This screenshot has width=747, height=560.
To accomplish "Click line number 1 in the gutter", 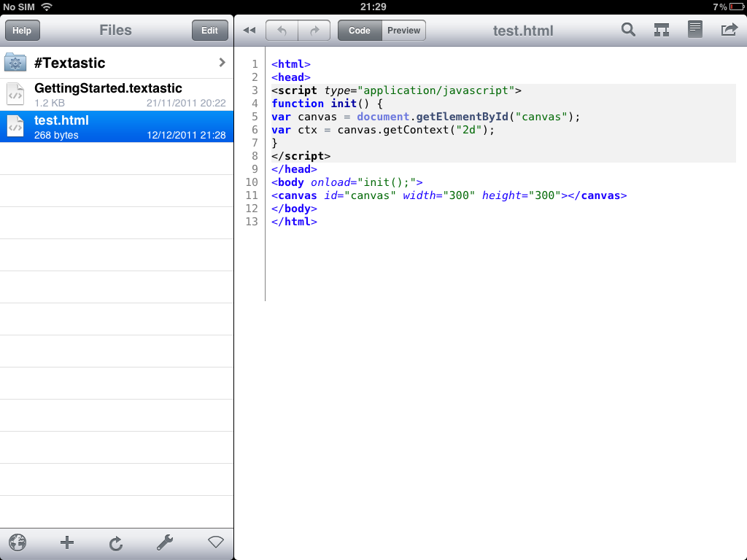I will pyautogui.click(x=255, y=64).
